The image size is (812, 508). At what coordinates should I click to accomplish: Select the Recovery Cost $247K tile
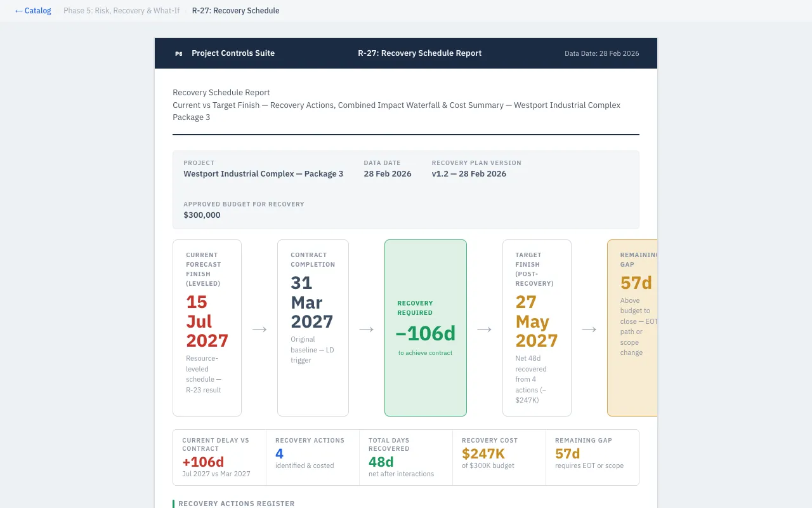tap(499, 457)
